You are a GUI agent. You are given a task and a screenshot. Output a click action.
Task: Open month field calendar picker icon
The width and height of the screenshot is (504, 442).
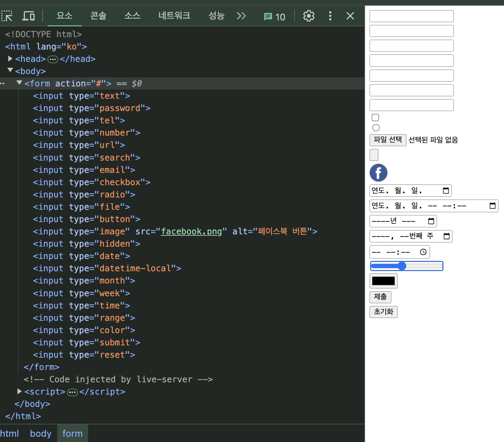coord(431,221)
